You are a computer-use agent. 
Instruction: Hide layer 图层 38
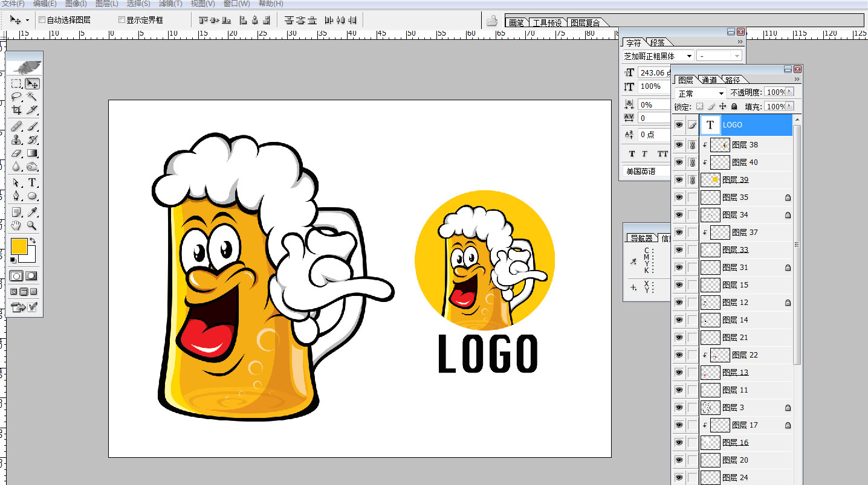679,145
